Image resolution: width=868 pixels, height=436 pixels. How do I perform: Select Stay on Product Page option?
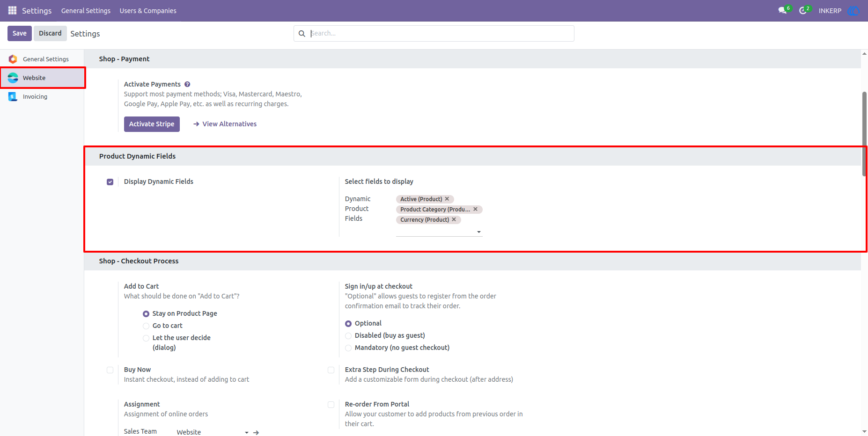pos(146,314)
